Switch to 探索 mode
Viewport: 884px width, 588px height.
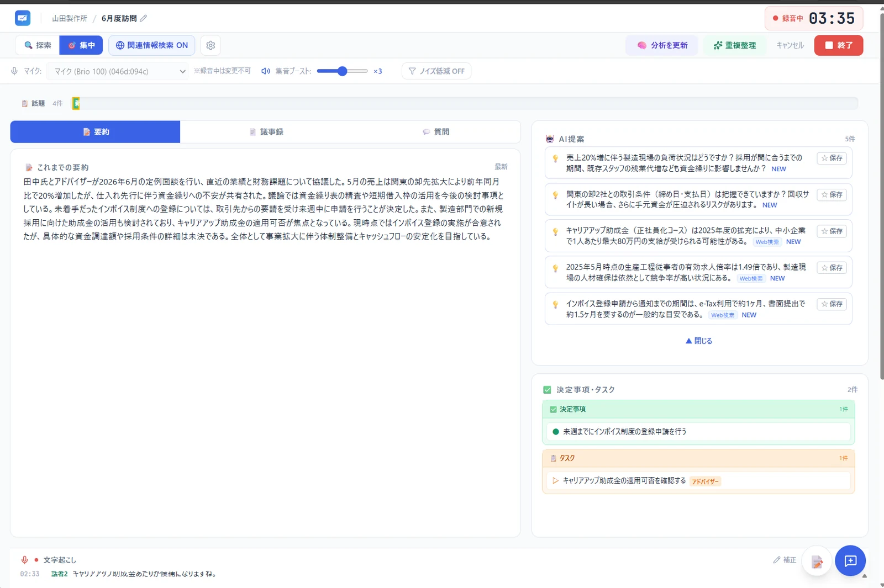click(38, 45)
